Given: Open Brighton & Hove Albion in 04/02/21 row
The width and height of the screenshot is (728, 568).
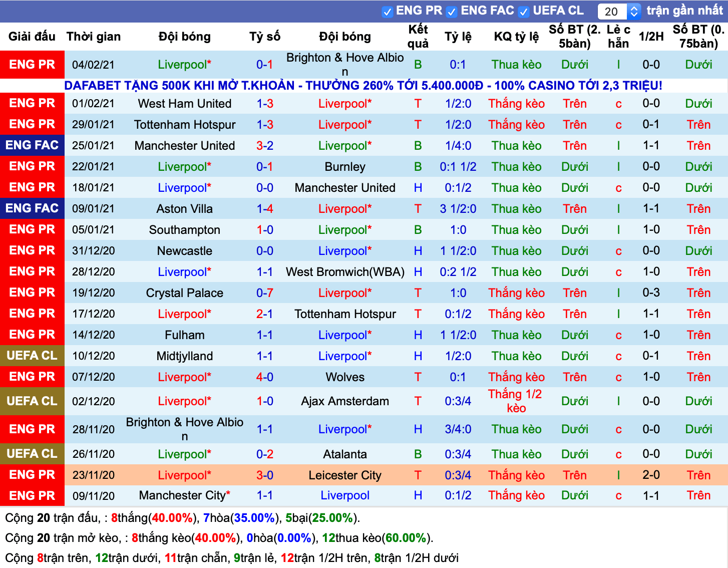Looking at the screenshot, I should pos(345,65).
